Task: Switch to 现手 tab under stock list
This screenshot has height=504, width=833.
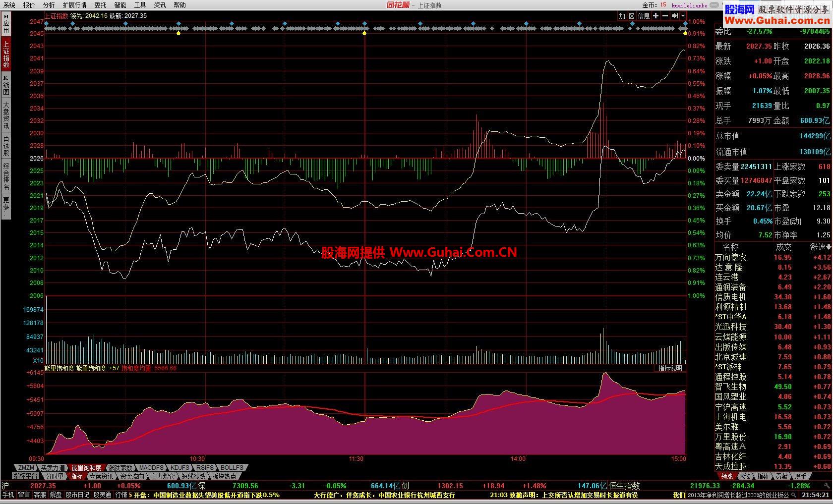Action: coord(800,476)
